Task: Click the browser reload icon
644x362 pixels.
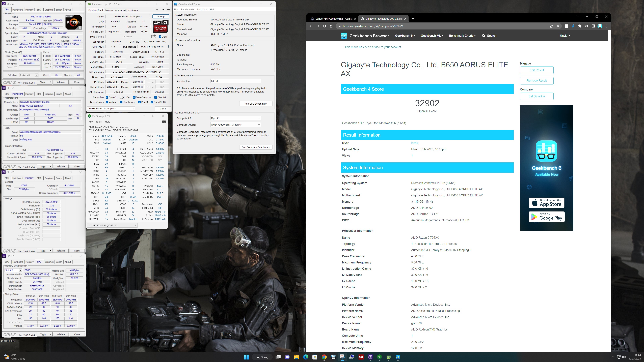Action: 325,26
